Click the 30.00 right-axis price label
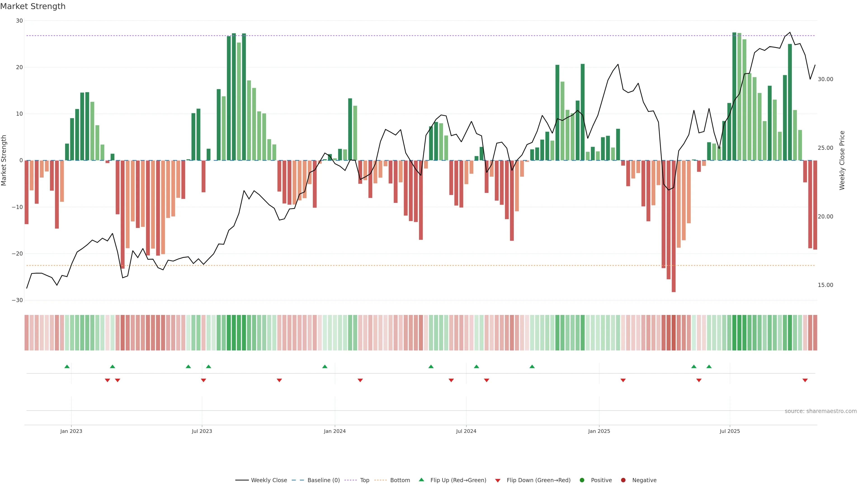 (x=825, y=79)
